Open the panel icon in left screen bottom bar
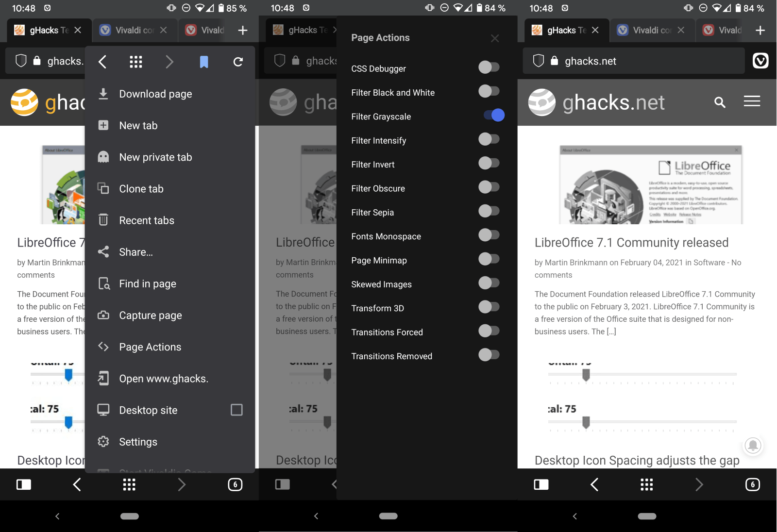The height and width of the screenshot is (532, 777). point(24,484)
